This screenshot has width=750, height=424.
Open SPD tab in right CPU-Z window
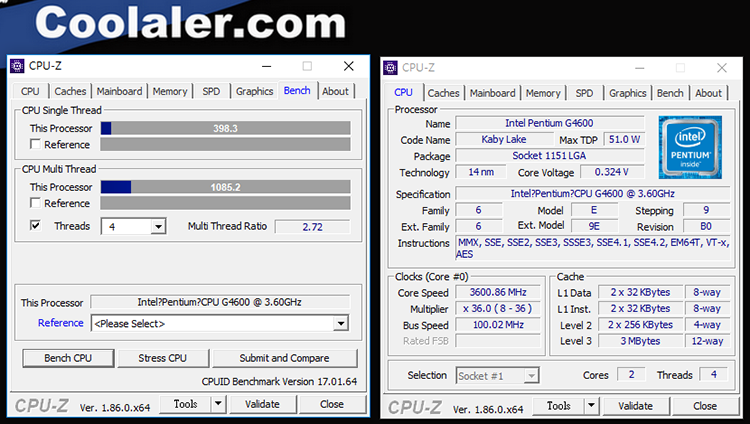tap(584, 93)
